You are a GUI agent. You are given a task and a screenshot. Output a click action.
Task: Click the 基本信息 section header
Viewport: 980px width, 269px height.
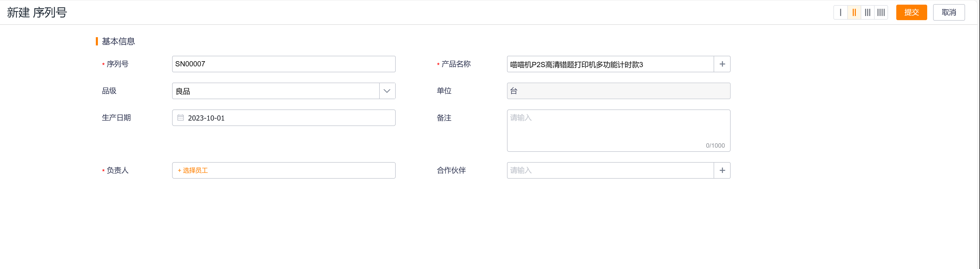(x=118, y=41)
